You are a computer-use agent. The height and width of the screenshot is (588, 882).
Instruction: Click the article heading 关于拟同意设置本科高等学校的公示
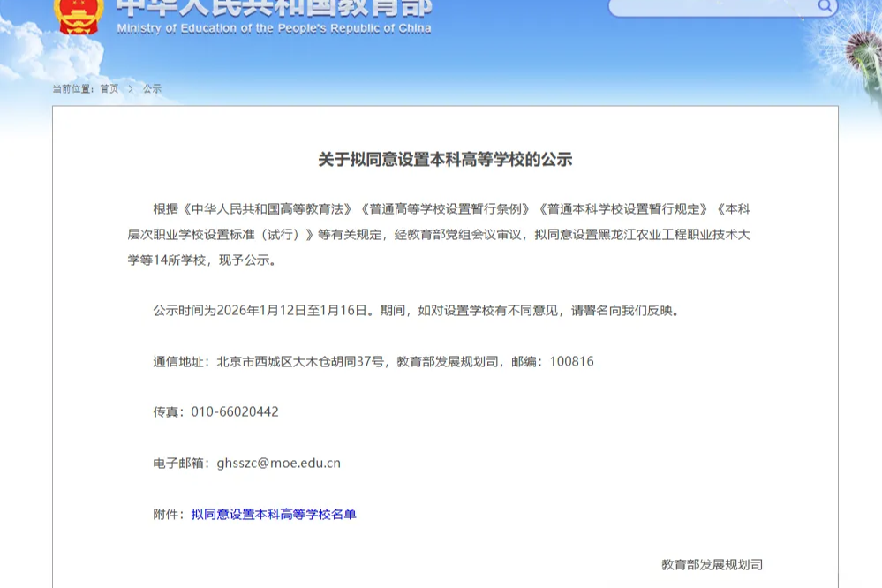445,160
